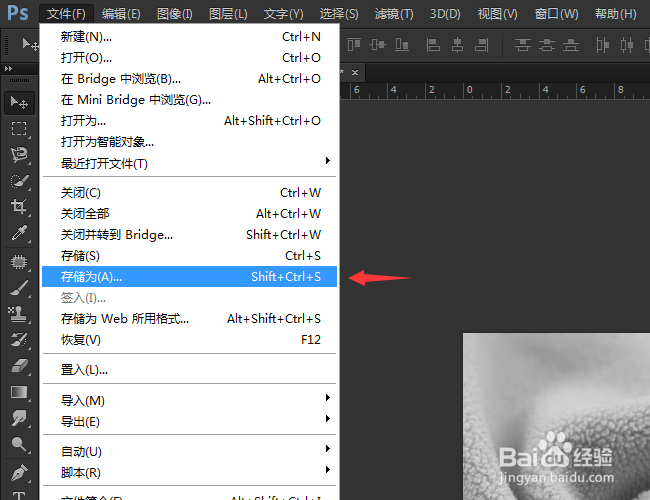
Task: Choose 打开(O)... menu item
Action: (189, 58)
